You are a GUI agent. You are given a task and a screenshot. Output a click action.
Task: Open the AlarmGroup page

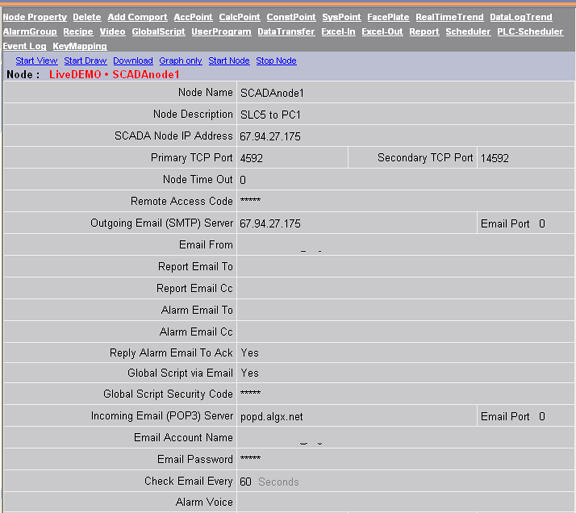[x=30, y=32]
